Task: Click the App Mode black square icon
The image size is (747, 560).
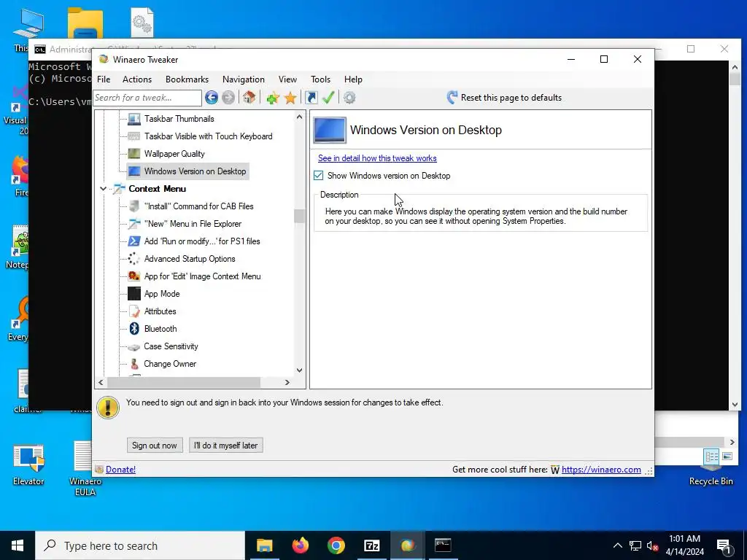Action: pyautogui.click(x=134, y=294)
